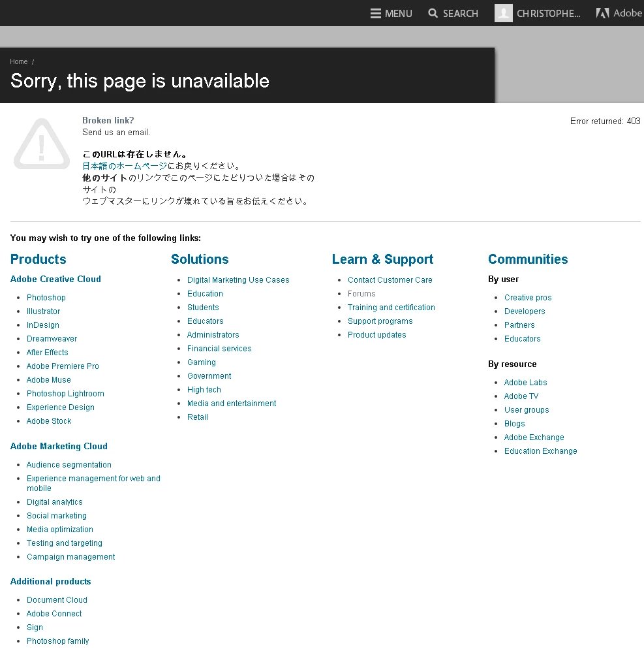The height and width of the screenshot is (651, 644).
Task: Click Digital Marketing Use Cases link
Action: tap(238, 280)
